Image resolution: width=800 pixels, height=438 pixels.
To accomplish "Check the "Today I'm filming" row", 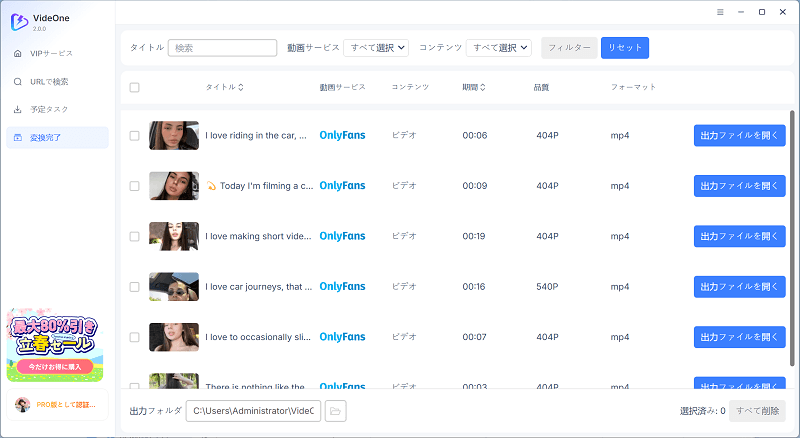I will click(134, 186).
